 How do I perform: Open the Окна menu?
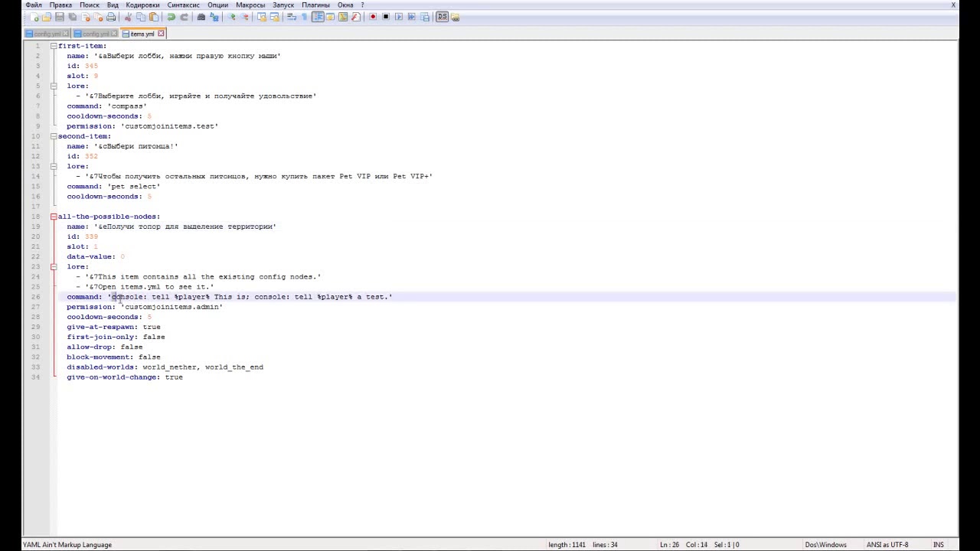point(345,5)
